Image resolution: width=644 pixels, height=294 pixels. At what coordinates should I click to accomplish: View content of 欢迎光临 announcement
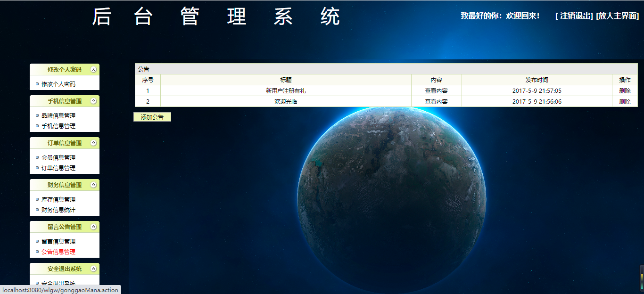click(437, 101)
